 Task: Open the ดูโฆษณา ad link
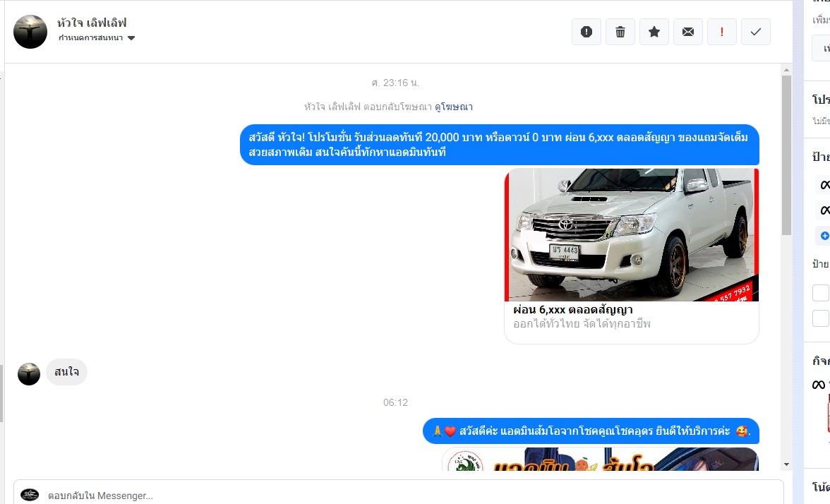point(454,107)
